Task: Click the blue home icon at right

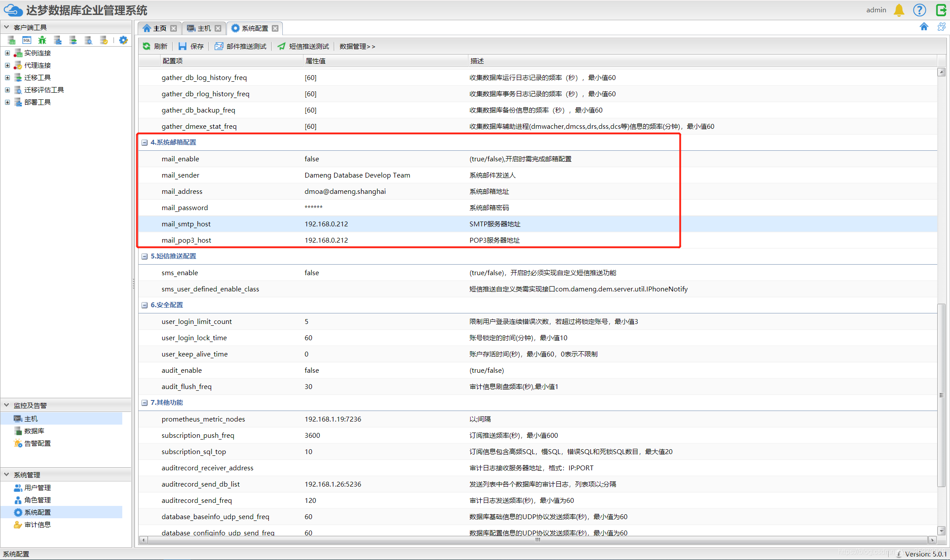Action: click(x=924, y=27)
